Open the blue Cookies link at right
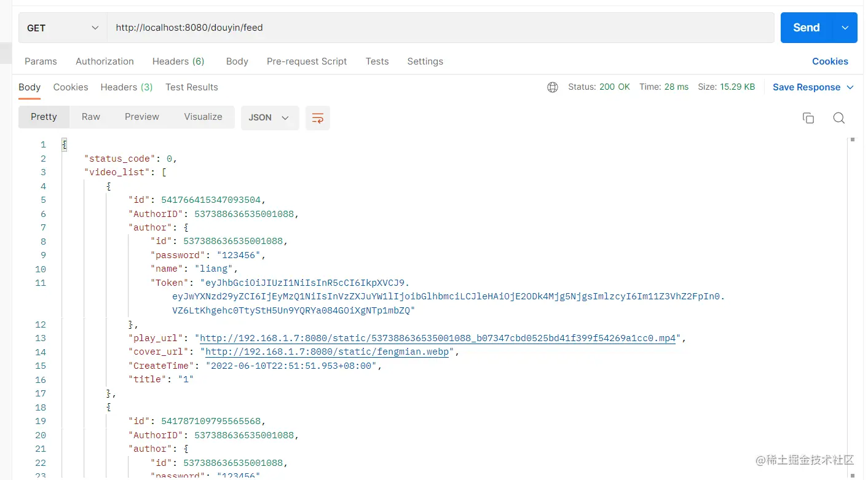The height and width of the screenshot is (480, 868). pyautogui.click(x=830, y=61)
